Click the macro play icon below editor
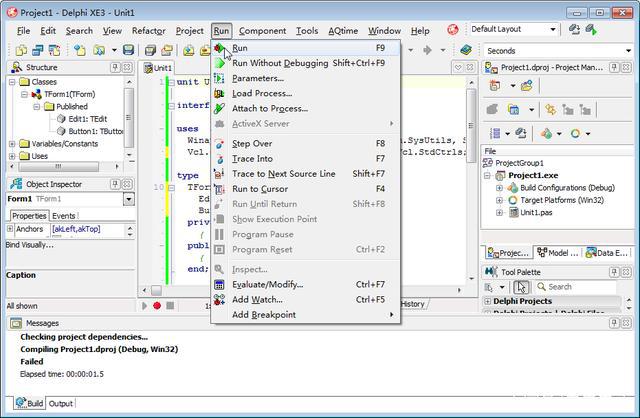The width and height of the screenshot is (640, 418). (144, 305)
